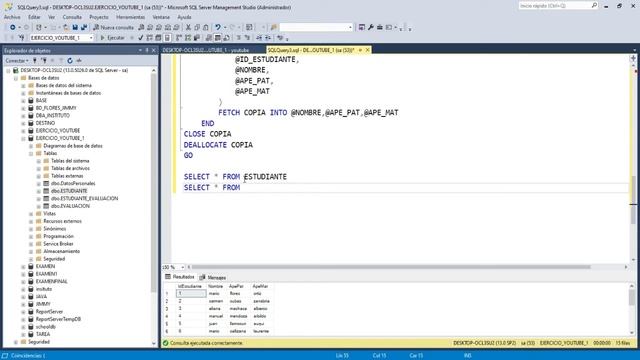
Task: Select the dbo.DatosPersonales table
Action: tap(73, 184)
